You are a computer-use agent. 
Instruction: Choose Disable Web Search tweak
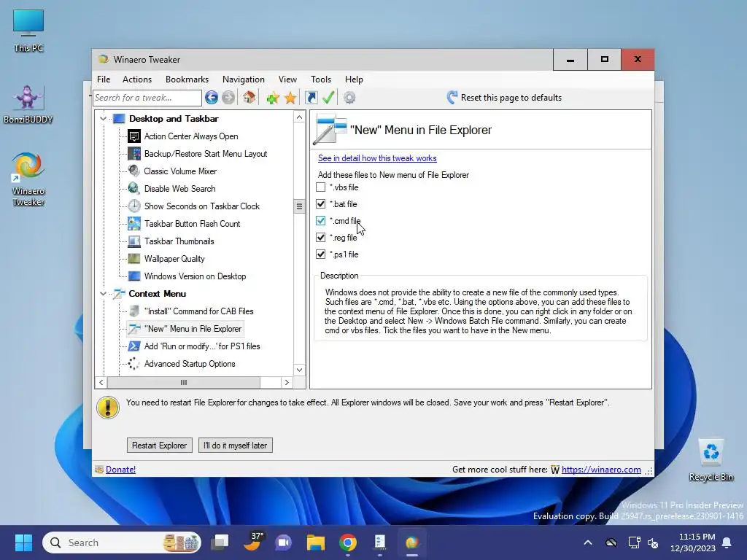179,189
